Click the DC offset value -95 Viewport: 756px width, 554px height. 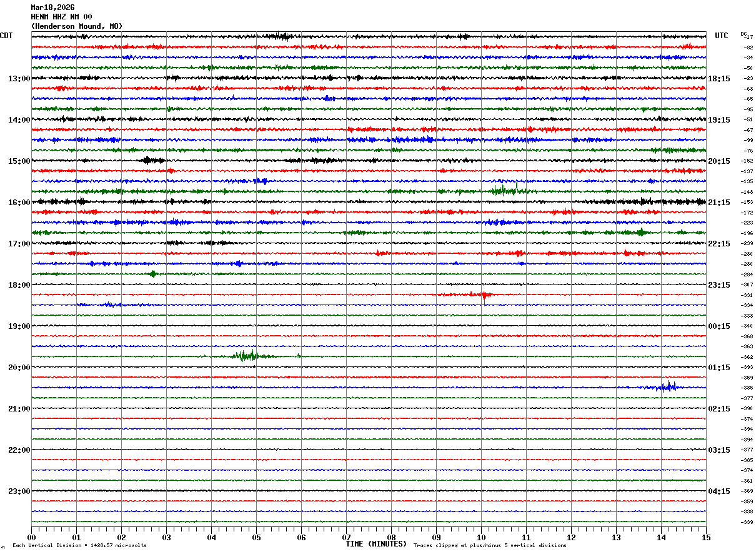(x=749, y=109)
